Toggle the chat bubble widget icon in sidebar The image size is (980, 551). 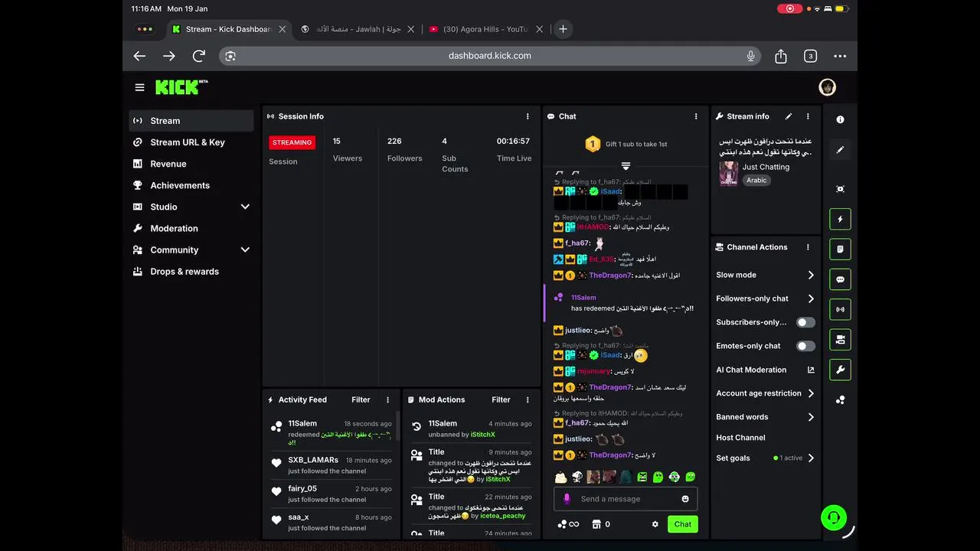click(840, 279)
